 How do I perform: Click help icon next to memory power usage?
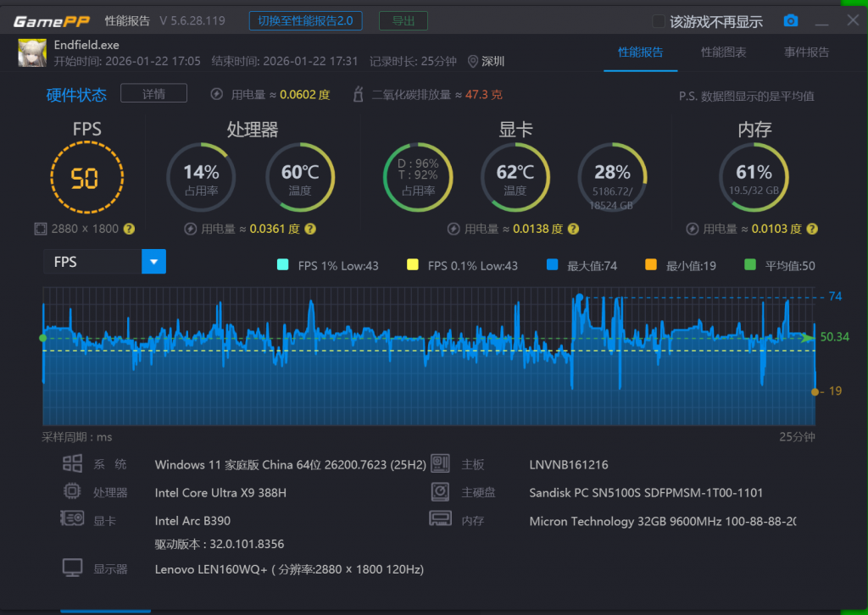pyautogui.click(x=812, y=229)
